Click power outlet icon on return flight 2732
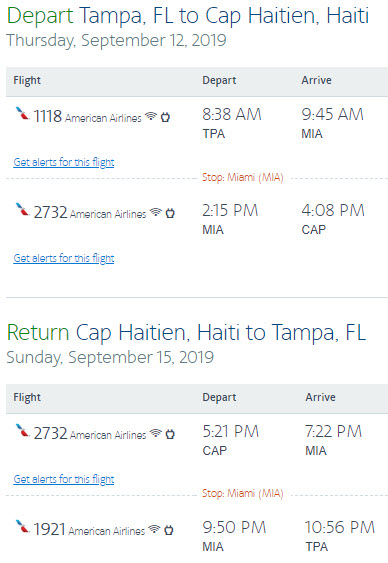 click(x=170, y=434)
